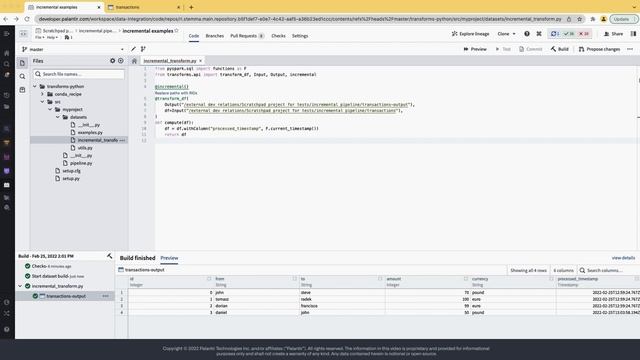Collapse incremental_transform.py build node
The image size is (640, 360).
point(20,286)
